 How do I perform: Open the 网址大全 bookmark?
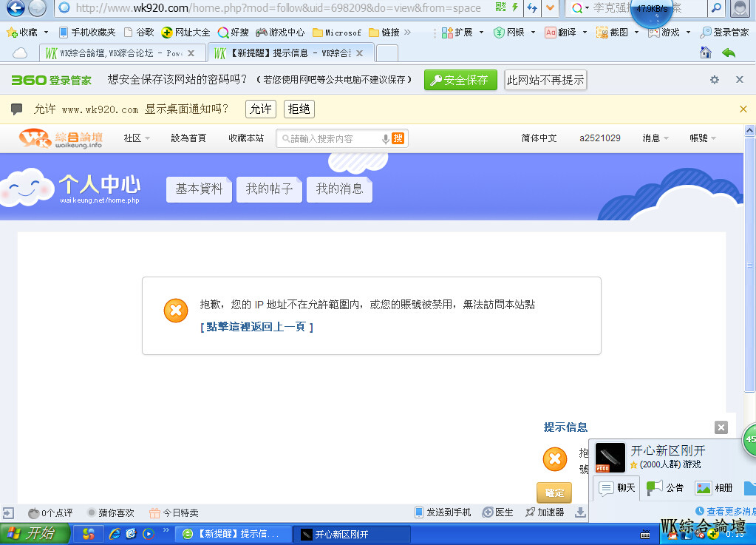coord(185,33)
